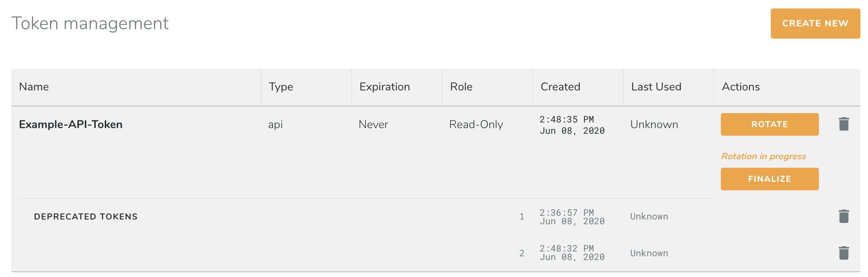Click the Created column header
This screenshot has width=868, height=277.
point(560,87)
